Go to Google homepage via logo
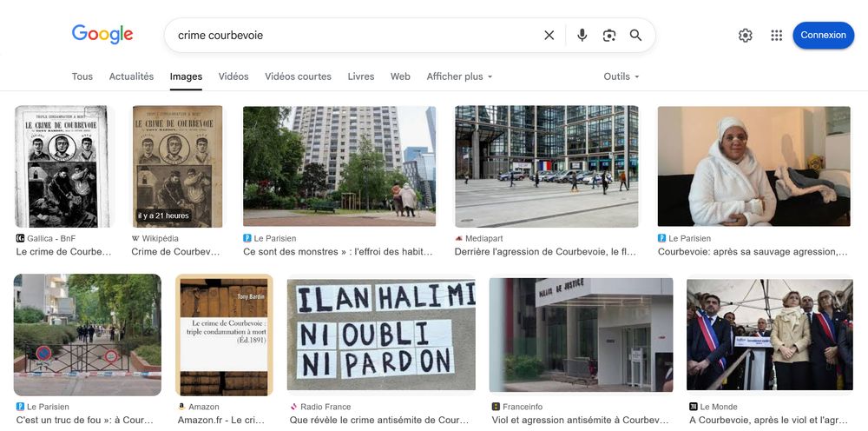 102,35
